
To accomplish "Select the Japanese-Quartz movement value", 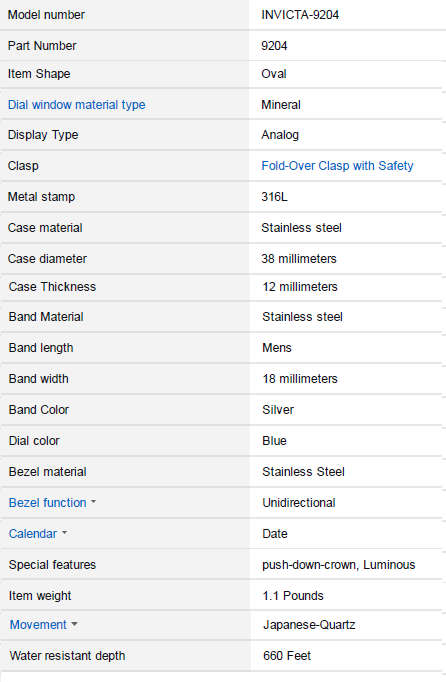I will click(309, 625).
